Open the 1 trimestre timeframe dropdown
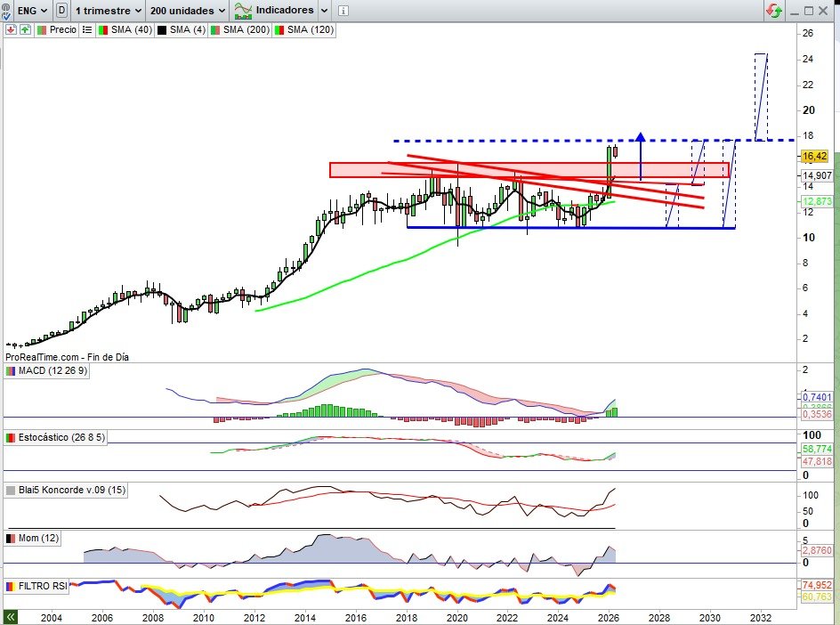This screenshot has width=840, height=625. (x=109, y=10)
